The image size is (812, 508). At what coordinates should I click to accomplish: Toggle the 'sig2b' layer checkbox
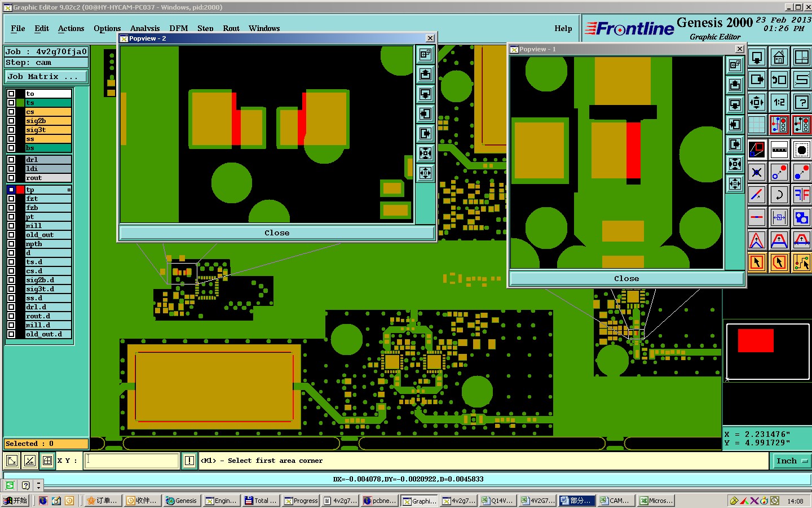point(11,121)
